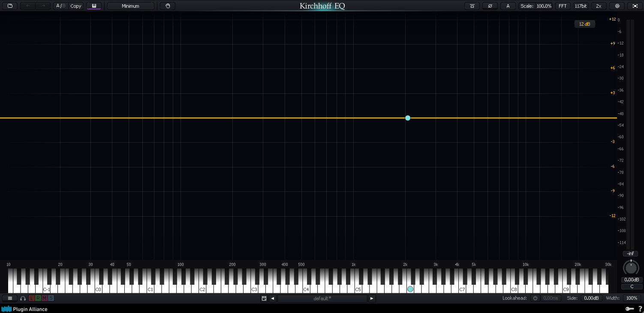Image resolution: width=644 pixels, height=313 pixels.
Task: Click the previous preset arrow
Action: click(x=273, y=298)
